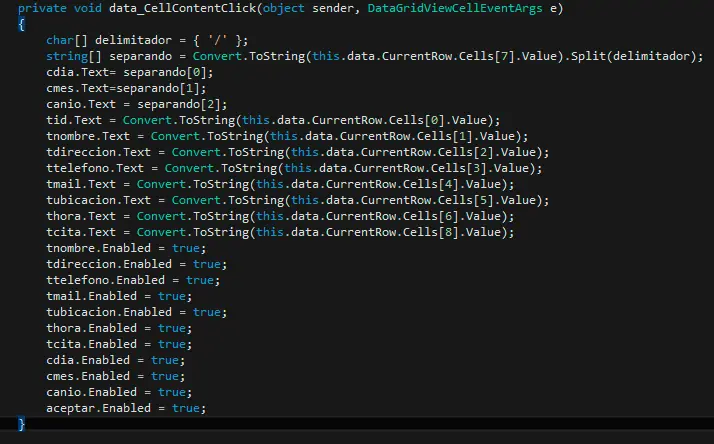The image size is (714, 444).
Task: Click the line 'cdia.Enabled = true;'
Action: [116, 360]
